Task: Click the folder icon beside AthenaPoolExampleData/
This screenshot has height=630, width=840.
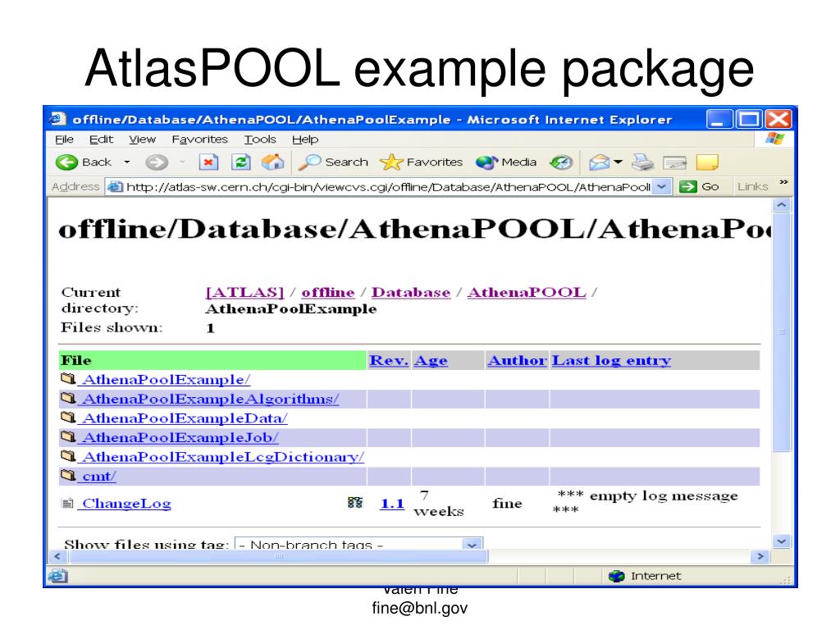Action: pyautogui.click(x=68, y=418)
